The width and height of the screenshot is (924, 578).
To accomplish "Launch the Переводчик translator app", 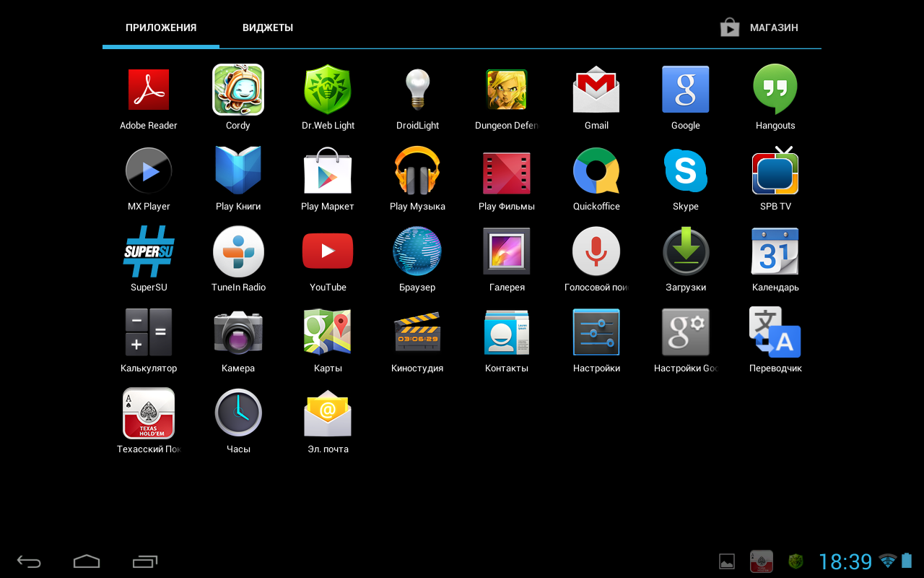I will 775,332.
